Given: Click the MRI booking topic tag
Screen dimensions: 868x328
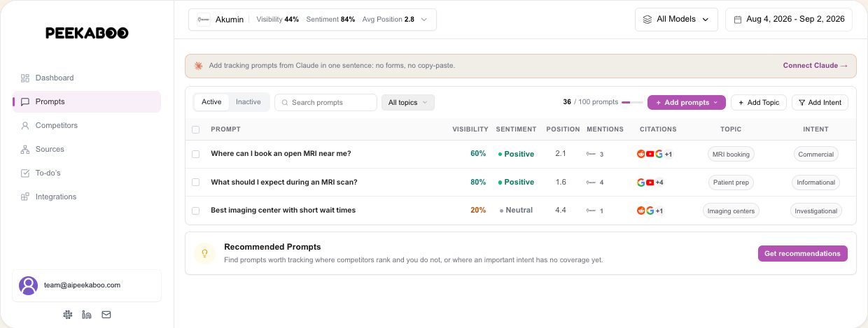Looking at the screenshot, I should tap(730, 154).
